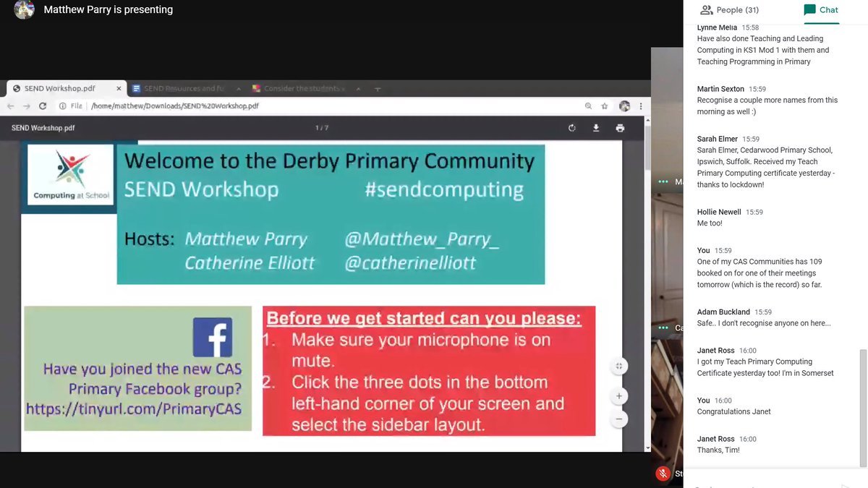Click Martin Sexton's chat message
Screen dimensions: 868x488
click(767, 106)
